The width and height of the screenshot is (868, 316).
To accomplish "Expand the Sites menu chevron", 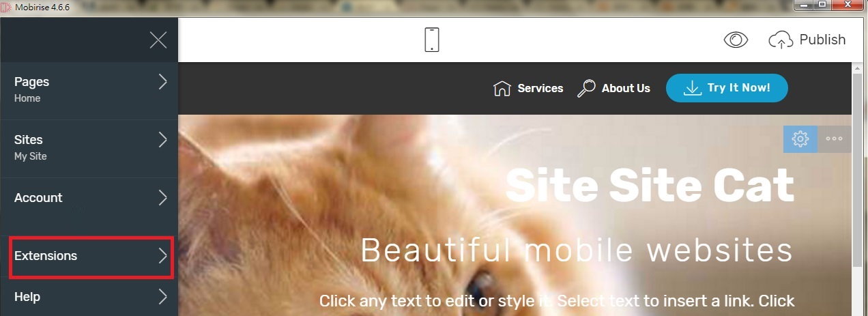I will 162,140.
